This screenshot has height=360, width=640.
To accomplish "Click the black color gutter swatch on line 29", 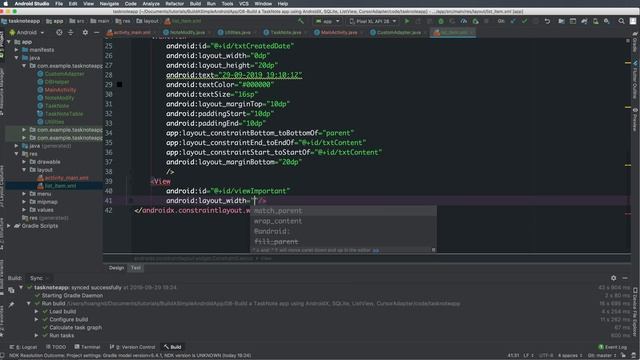I will pyautogui.click(x=119, y=84).
